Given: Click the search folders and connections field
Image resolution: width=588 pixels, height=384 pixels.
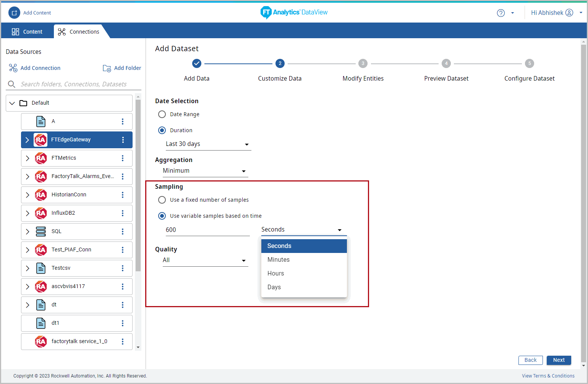Looking at the screenshot, I should pyautogui.click(x=74, y=84).
